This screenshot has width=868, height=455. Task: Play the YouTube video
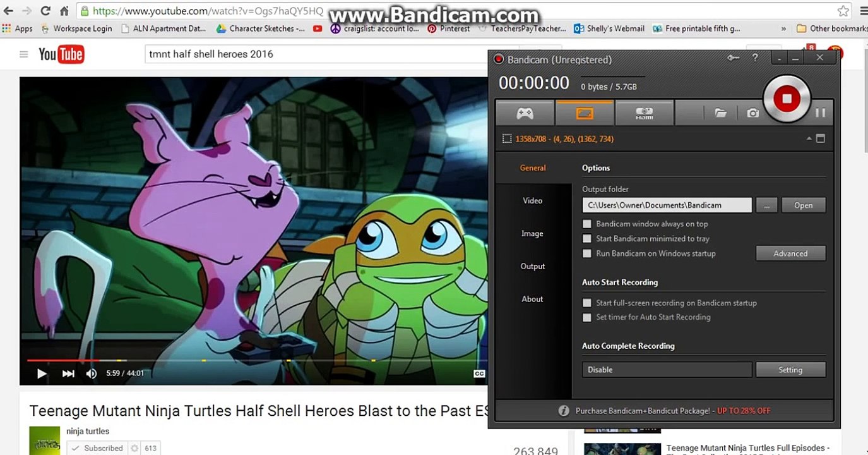(x=42, y=373)
